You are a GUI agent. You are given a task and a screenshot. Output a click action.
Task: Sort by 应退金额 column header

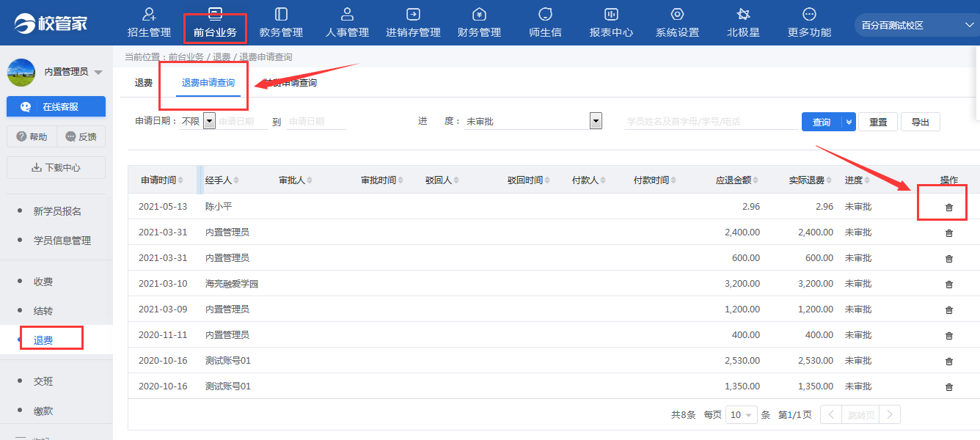(739, 180)
